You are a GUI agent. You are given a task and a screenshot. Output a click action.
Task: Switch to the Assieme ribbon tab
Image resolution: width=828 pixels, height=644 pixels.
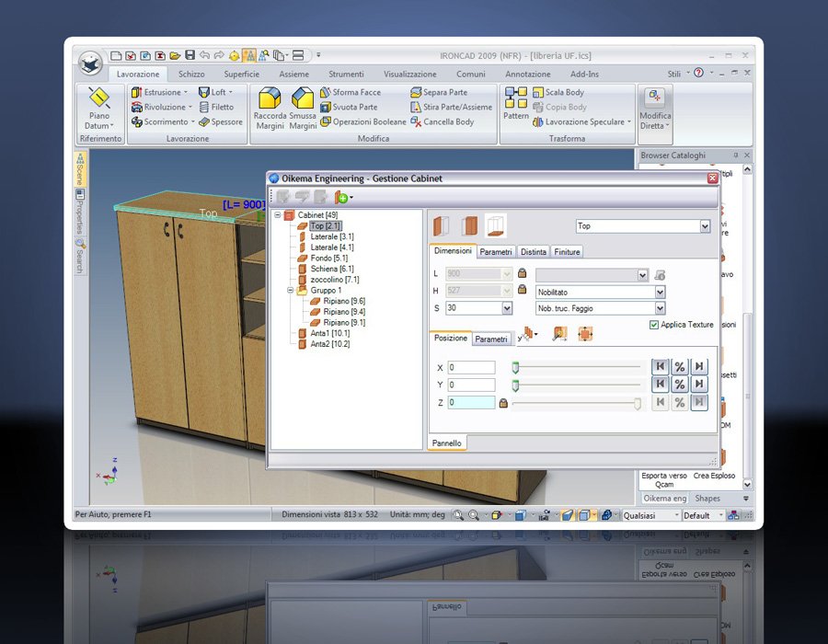tap(294, 74)
